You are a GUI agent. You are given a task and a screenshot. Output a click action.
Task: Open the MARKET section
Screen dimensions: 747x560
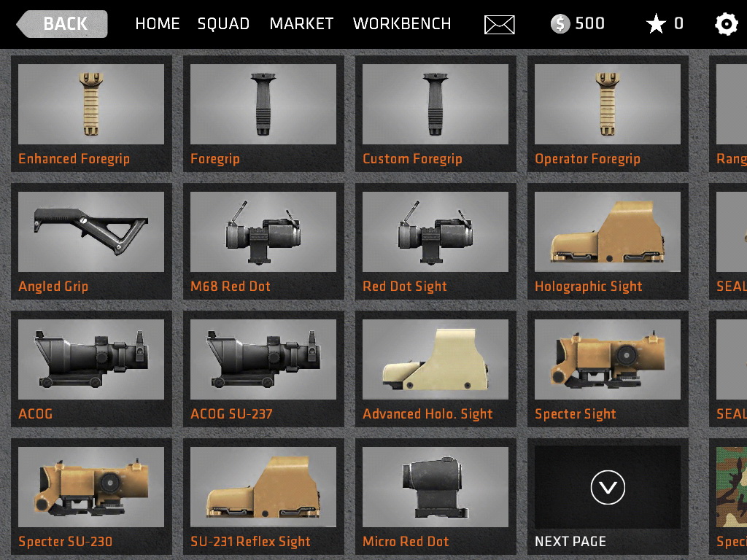coord(301,24)
